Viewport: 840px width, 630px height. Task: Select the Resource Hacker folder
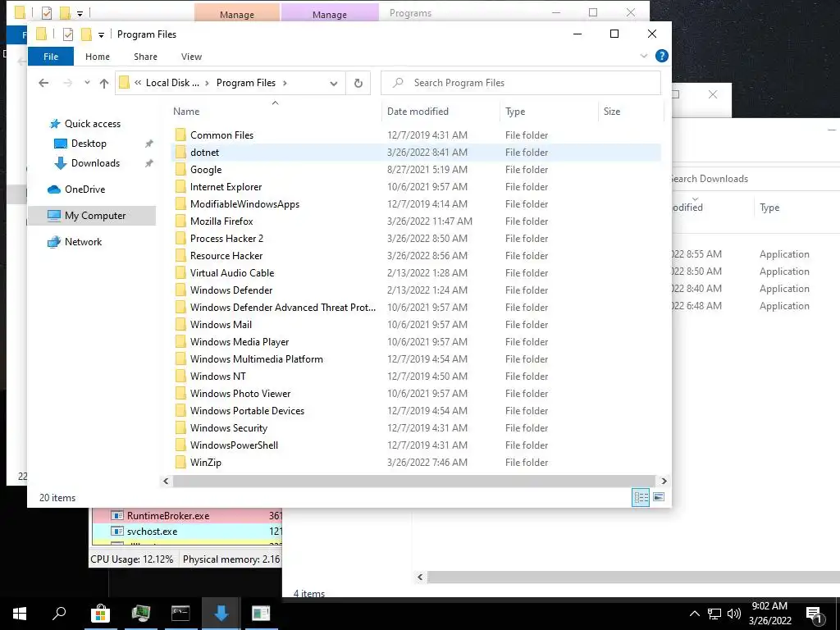point(226,256)
